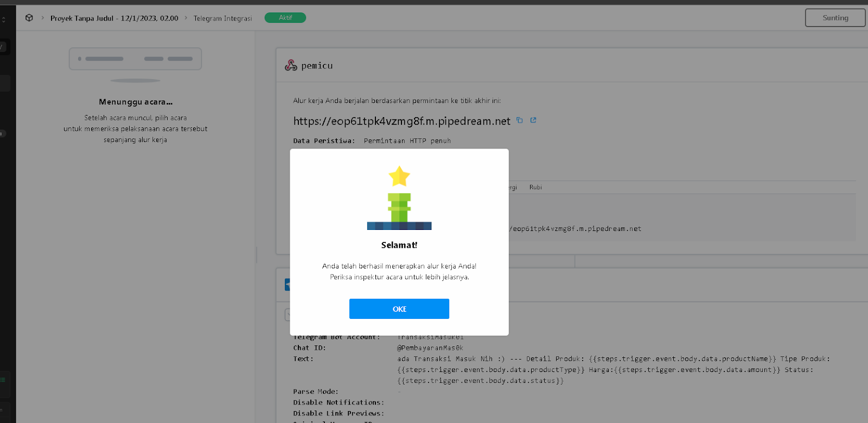Click the https://eop61tpk4vzmg8f.m.pipedream.net URL text
The height and width of the screenshot is (423, 868).
point(402,121)
